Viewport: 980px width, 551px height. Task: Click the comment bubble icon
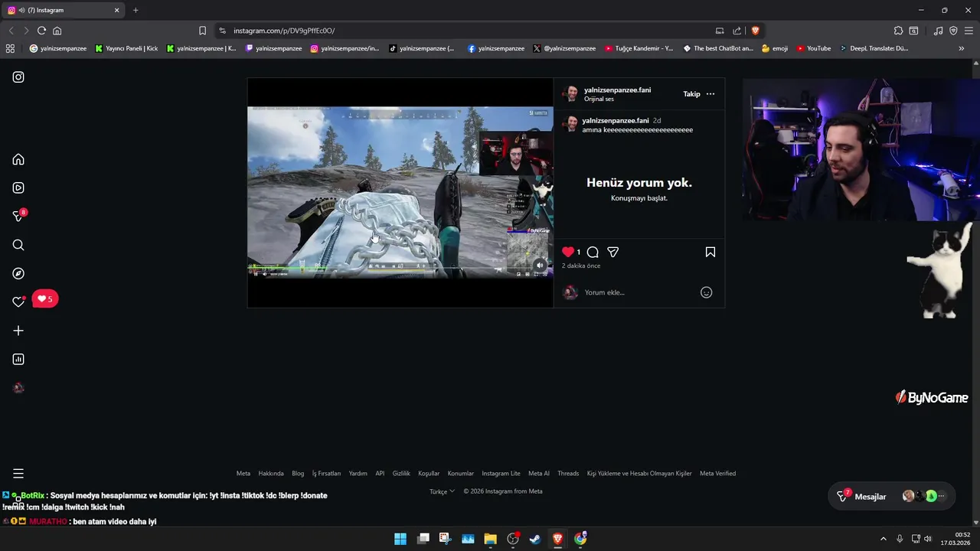tap(593, 252)
